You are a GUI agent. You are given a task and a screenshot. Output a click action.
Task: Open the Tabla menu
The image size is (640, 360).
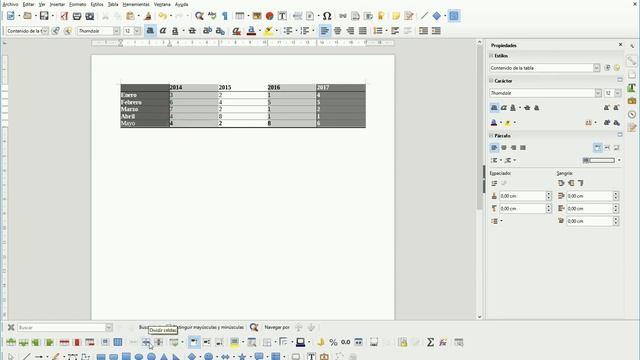113,4
